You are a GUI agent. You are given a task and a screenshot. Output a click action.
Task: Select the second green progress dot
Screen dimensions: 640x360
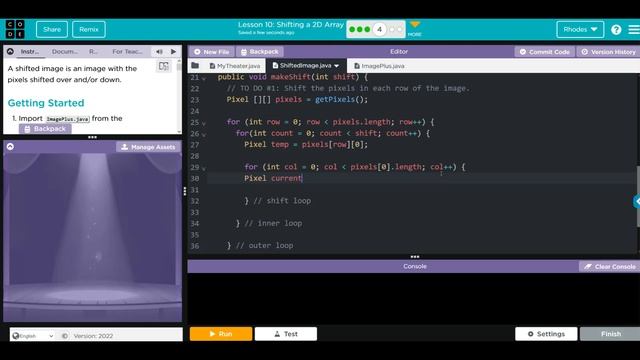pos(360,29)
